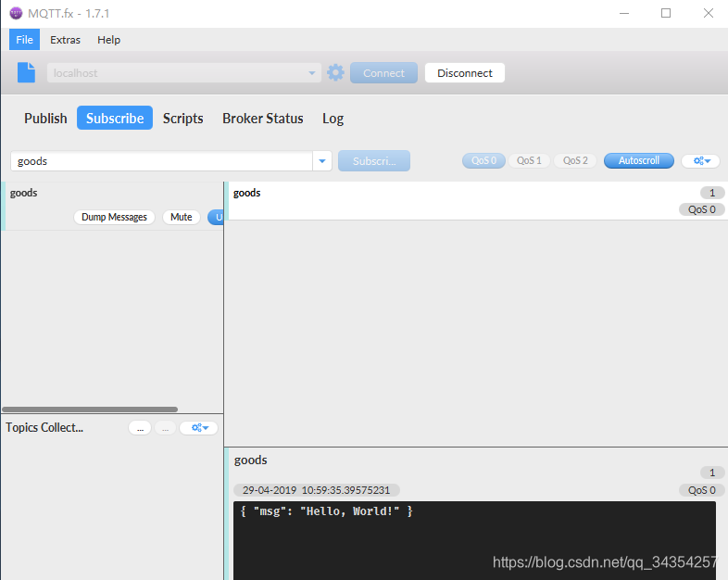
Task: Click Dump Messages for goods topic
Action: click(114, 218)
